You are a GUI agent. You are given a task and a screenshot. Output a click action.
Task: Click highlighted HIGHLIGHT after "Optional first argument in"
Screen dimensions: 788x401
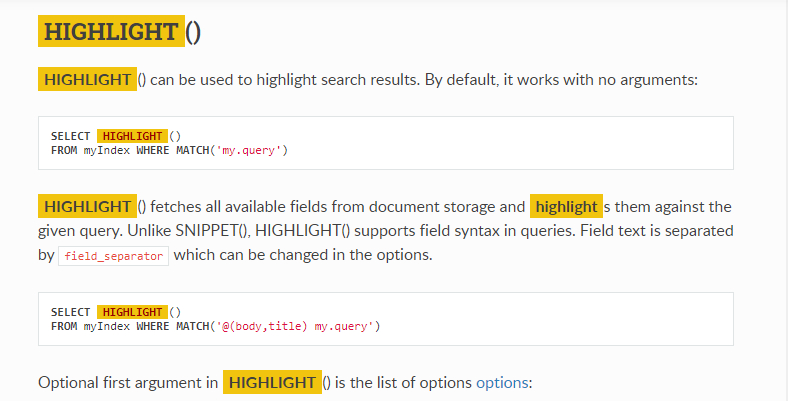pos(272,382)
